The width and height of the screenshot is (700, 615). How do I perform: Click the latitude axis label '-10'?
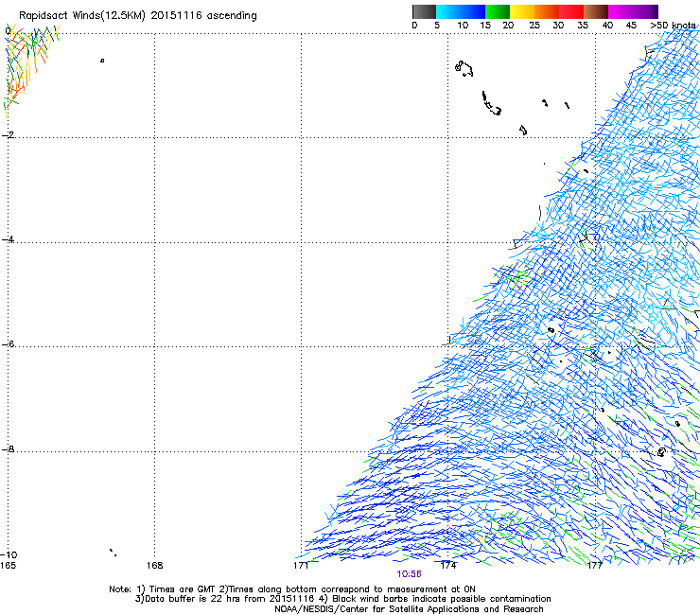pyautogui.click(x=9, y=554)
